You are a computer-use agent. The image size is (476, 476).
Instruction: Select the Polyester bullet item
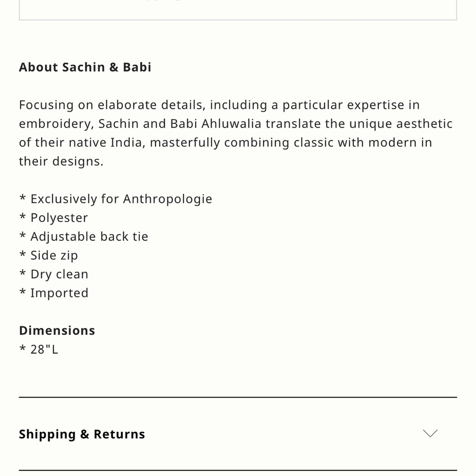tap(53, 218)
